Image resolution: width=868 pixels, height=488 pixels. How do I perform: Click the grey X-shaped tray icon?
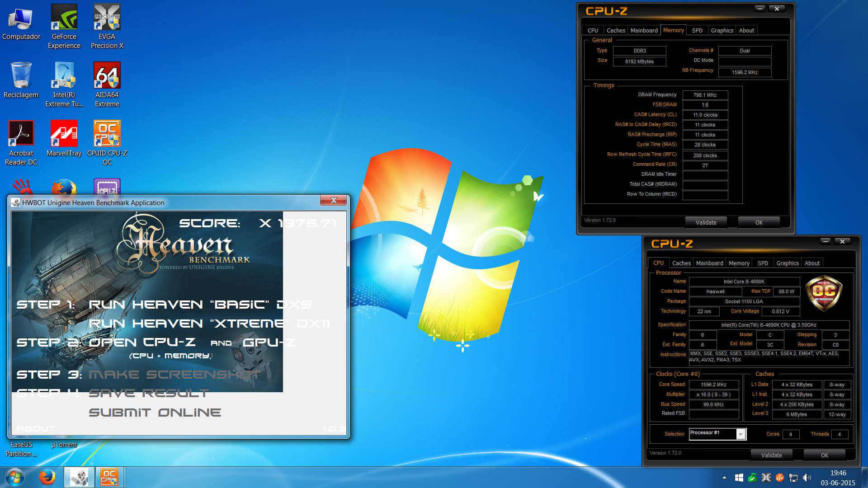[x=766, y=478]
